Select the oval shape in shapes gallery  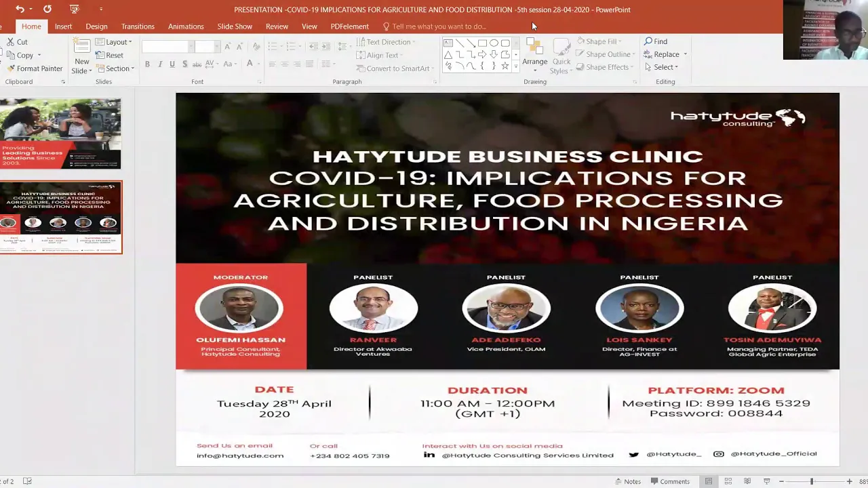pyautogui.click(x=494, y=43)
